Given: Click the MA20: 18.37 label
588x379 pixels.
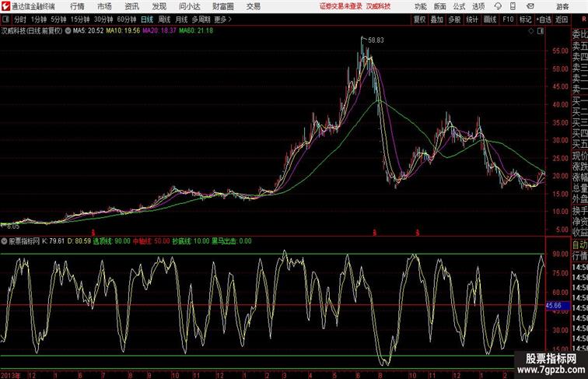Looking at the screenshot, I should [x=159, y=31].
